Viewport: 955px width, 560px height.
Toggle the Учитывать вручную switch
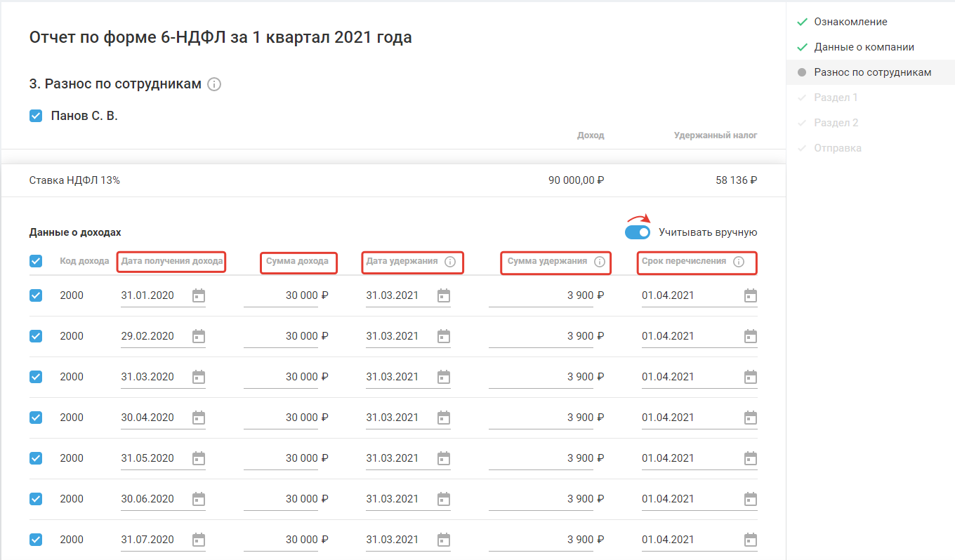[x=638, y=232]
